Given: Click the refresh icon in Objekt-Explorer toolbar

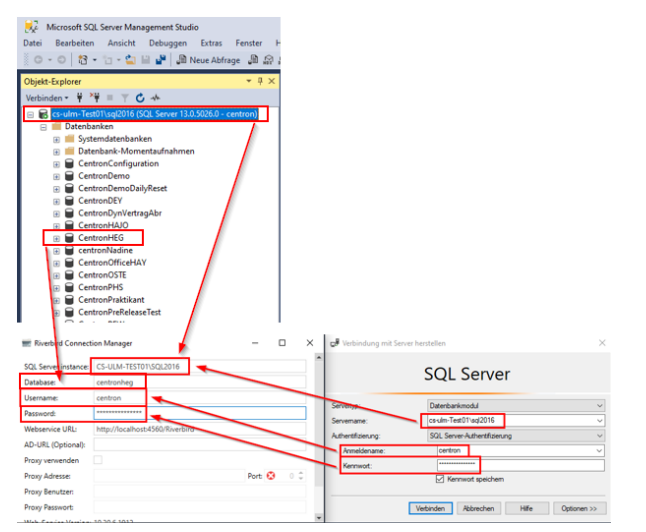Looking at the screenshot, I should click(x=140, y=98).
